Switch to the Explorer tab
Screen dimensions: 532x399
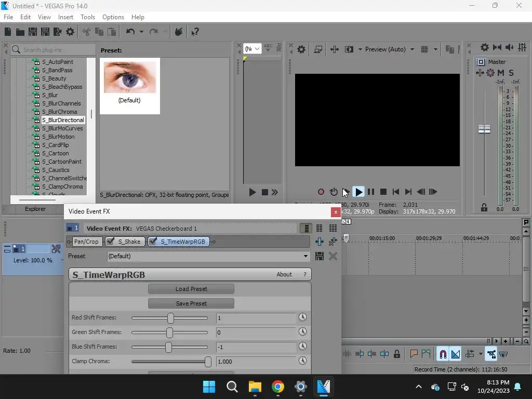(x=35, y=209)
